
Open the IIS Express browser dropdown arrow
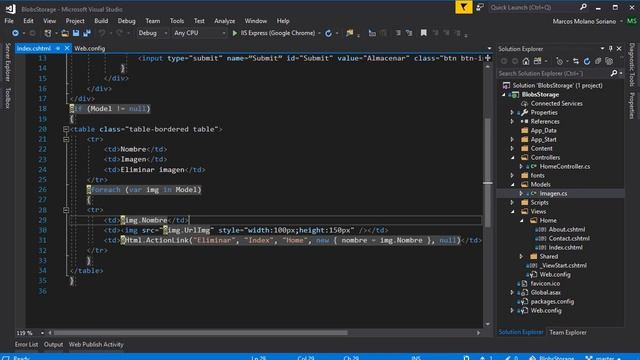[319, 33]
